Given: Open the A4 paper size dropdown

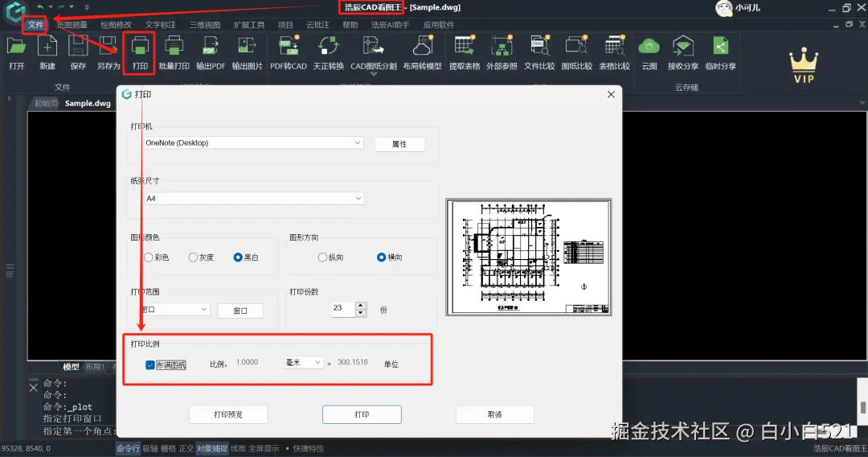Looking at the screenshot, I should point(253,198).
